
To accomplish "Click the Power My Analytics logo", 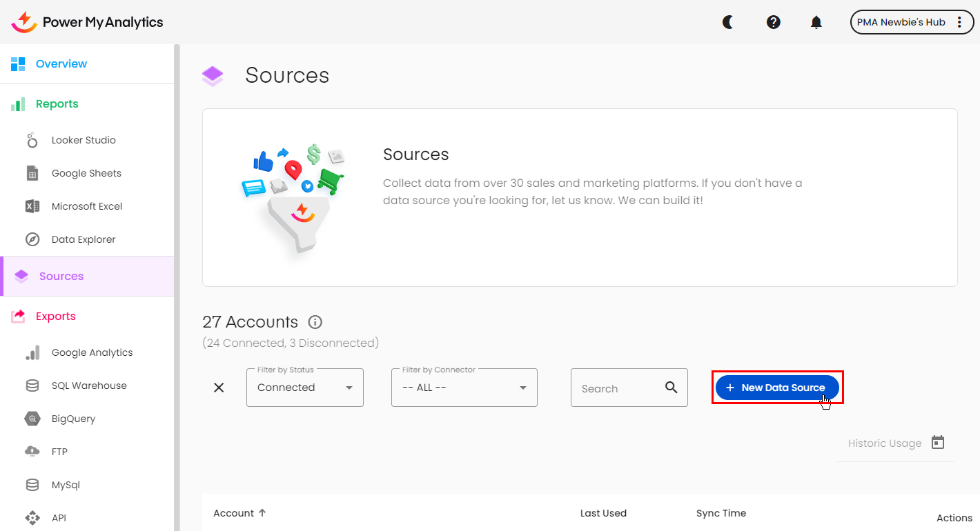I will pyautogui.click(x=88, y=22).
